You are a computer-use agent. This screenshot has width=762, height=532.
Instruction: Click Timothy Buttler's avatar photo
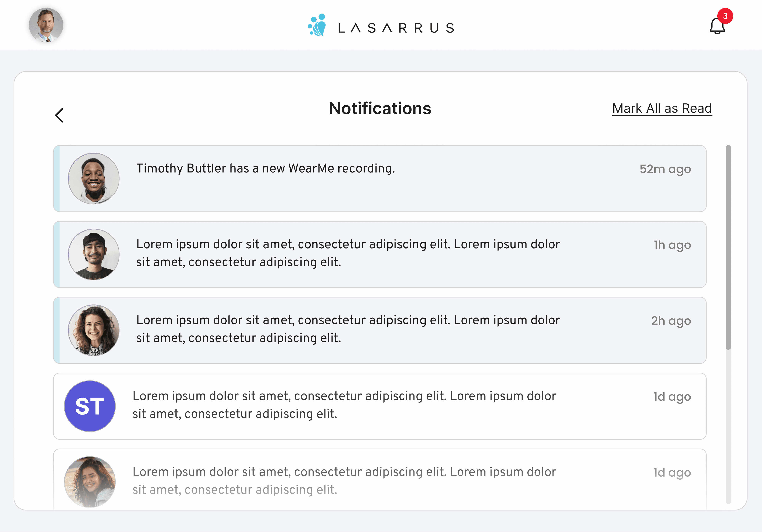94,178
